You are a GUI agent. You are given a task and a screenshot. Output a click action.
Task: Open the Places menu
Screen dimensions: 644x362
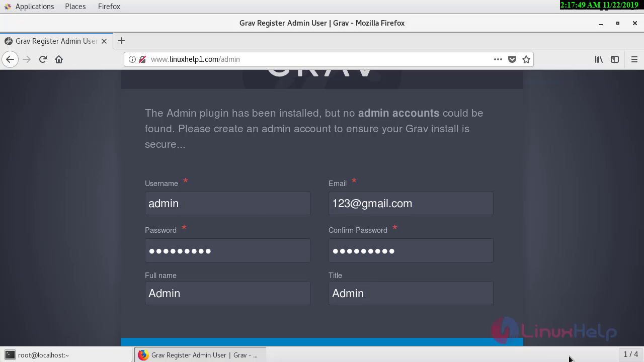75,7
